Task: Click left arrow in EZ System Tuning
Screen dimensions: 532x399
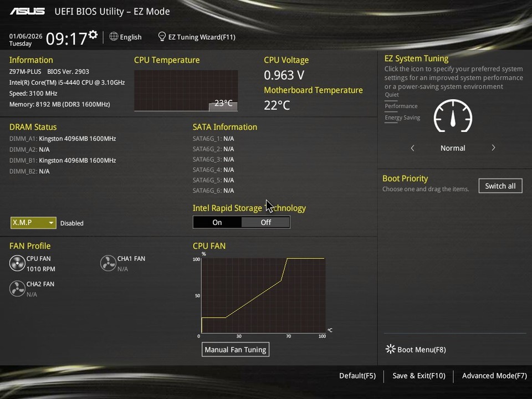Action: click(x=412, y=148)
